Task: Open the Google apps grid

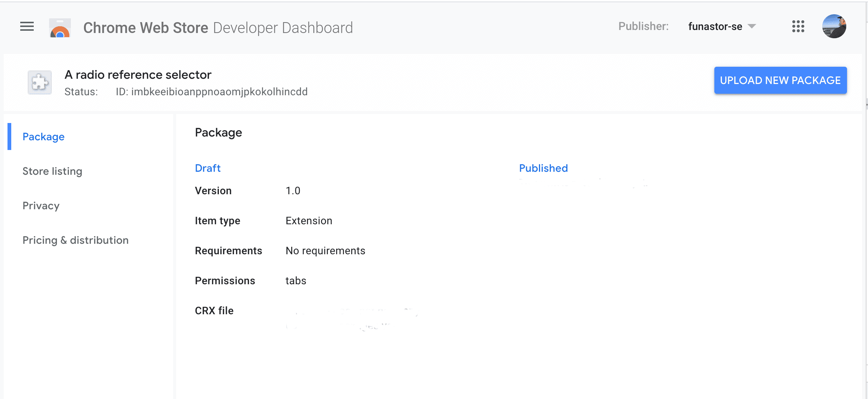Action: pos(798,26)
